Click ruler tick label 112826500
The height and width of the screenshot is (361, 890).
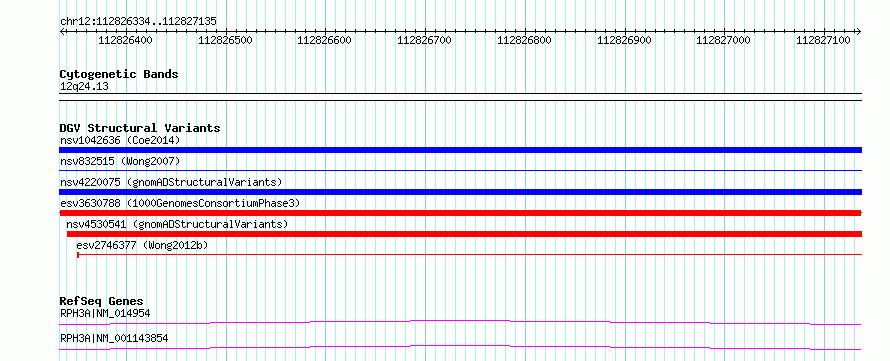(x=225, y=40)
